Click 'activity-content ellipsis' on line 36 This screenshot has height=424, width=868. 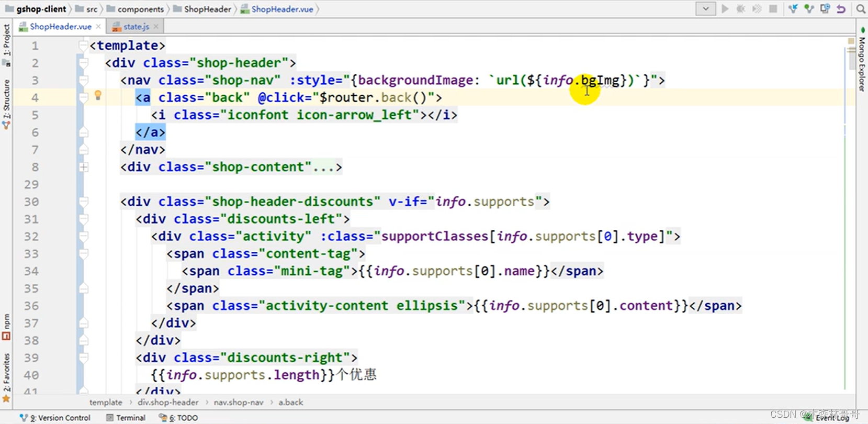362,305
